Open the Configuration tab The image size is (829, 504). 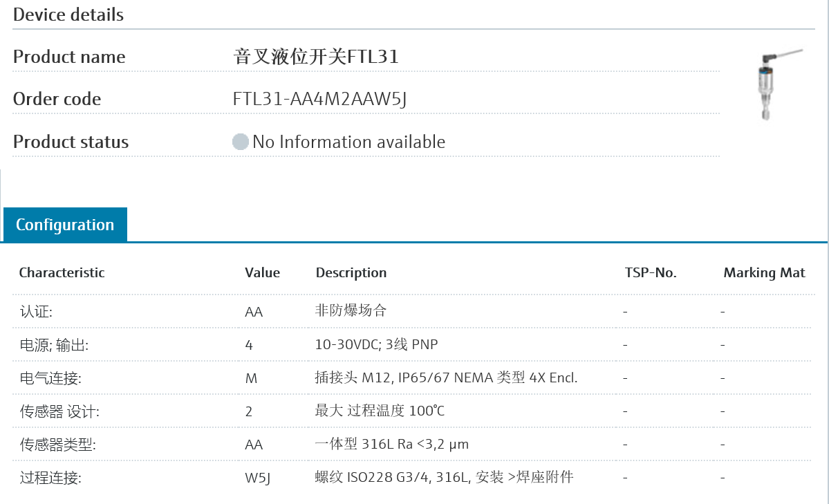click(x=65, y=225)
